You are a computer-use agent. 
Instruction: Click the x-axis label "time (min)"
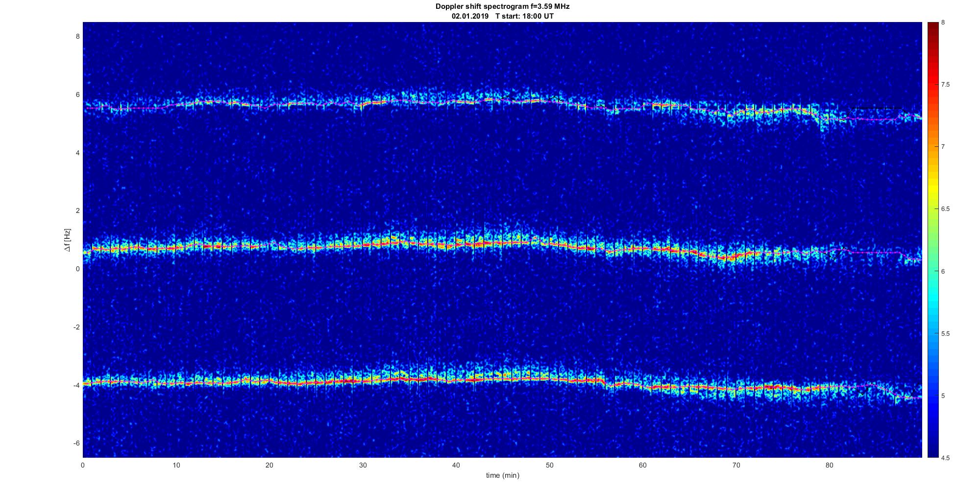(x=502, y=475)
